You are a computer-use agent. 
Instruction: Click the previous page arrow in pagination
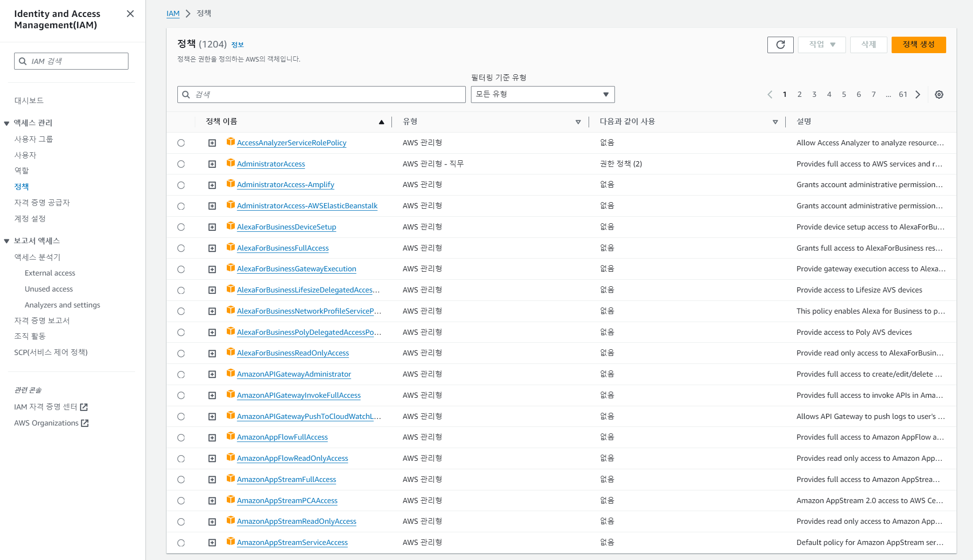pyautogui.click(x=770, y=95)
